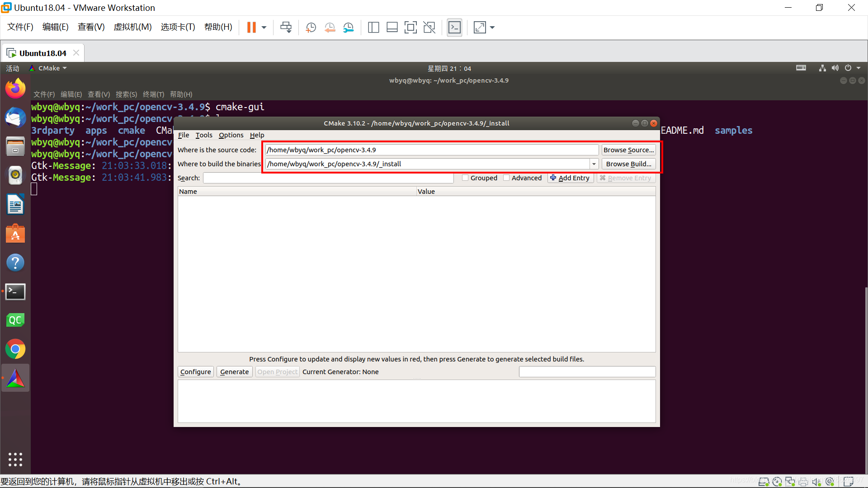Toggle VMware library sidebar view
Viewport: 868px width, 488px height.
[x=373, y=28]
